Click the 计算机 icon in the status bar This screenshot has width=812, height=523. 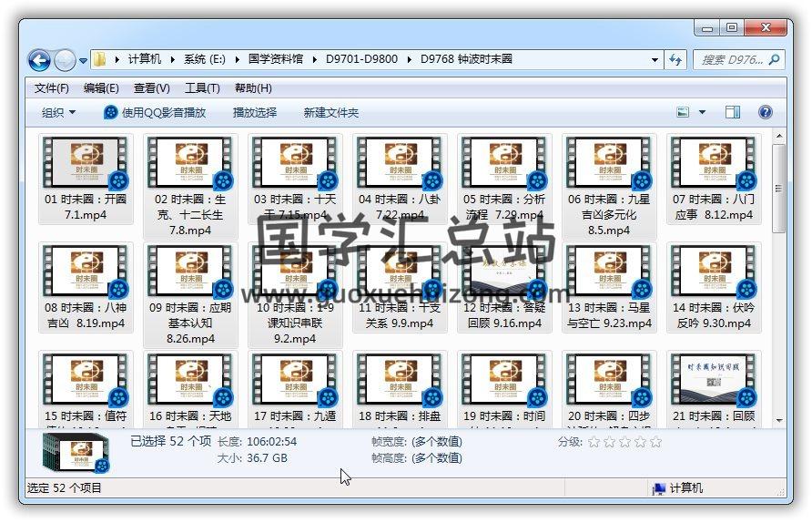[659, 488]
